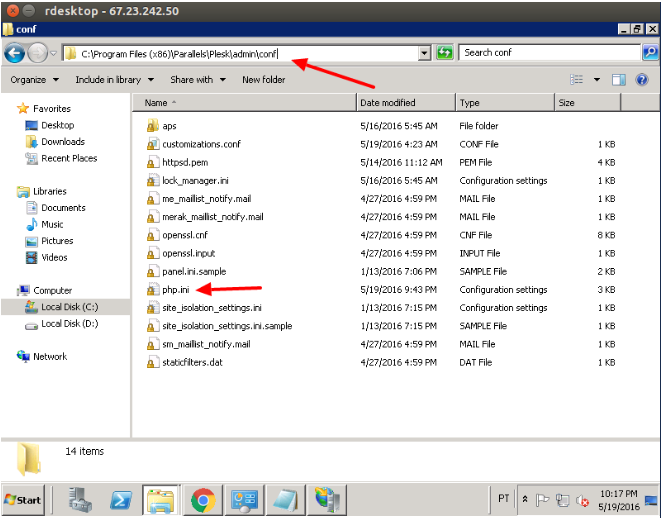Open Downloads in Favorites

pos(55,142)
